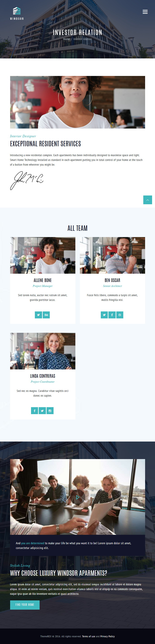
Task: Open Linda Contreras's Instagram icon
Action: [50, 411]
